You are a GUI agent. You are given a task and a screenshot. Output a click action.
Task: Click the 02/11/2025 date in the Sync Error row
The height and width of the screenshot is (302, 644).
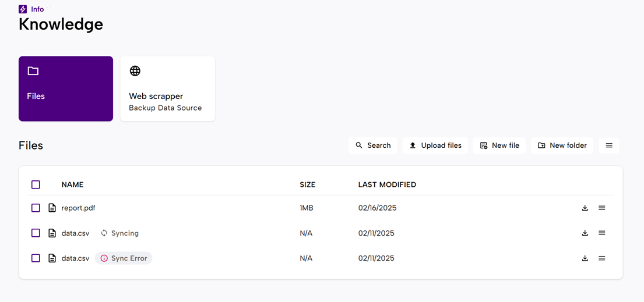click(376, 258)
